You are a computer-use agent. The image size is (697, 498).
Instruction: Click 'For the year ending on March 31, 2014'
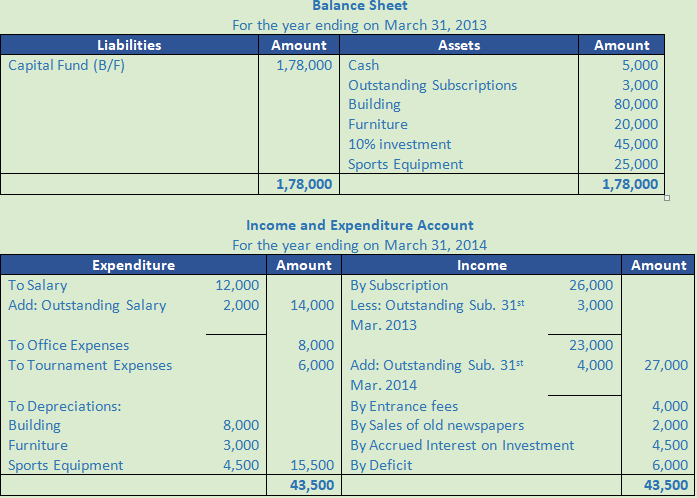click(x=360, y=245)
